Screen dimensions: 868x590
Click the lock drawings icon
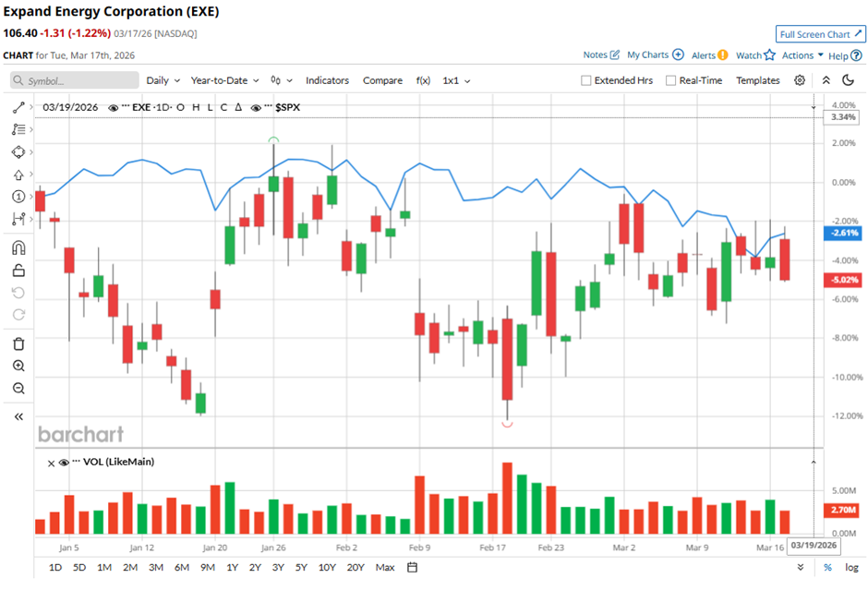click(x=18, y=271)
